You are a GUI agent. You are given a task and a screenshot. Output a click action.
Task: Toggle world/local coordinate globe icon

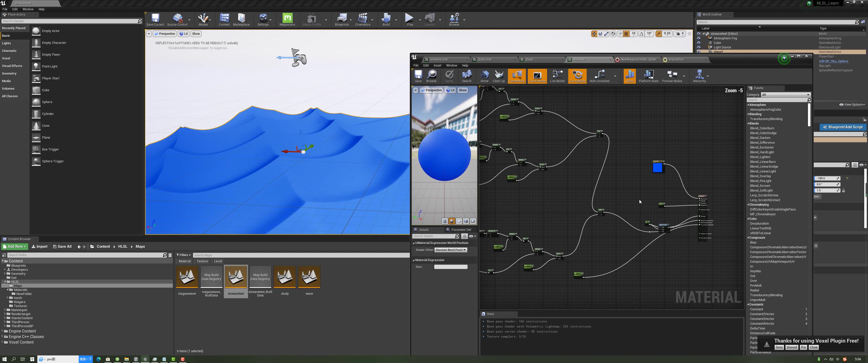click(613, 34)
